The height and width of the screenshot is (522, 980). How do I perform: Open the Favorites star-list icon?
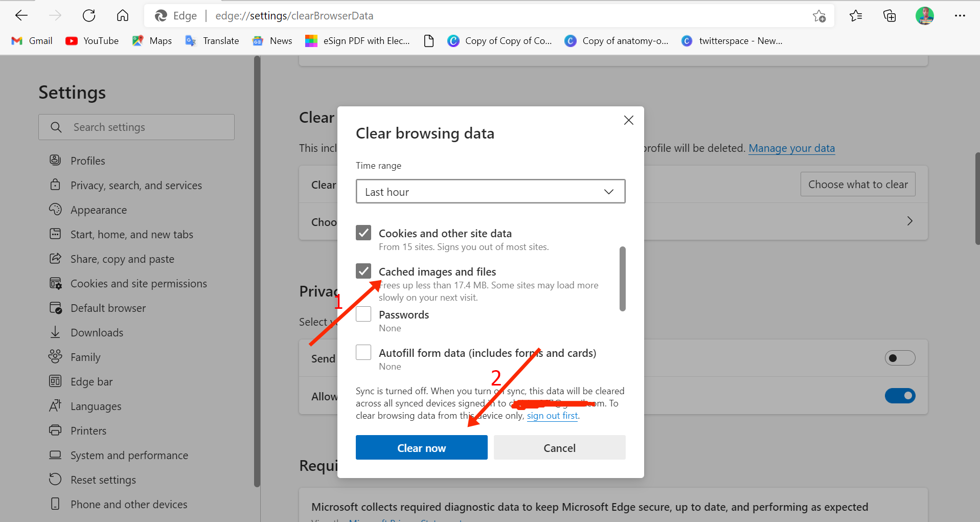coord(856,16)
